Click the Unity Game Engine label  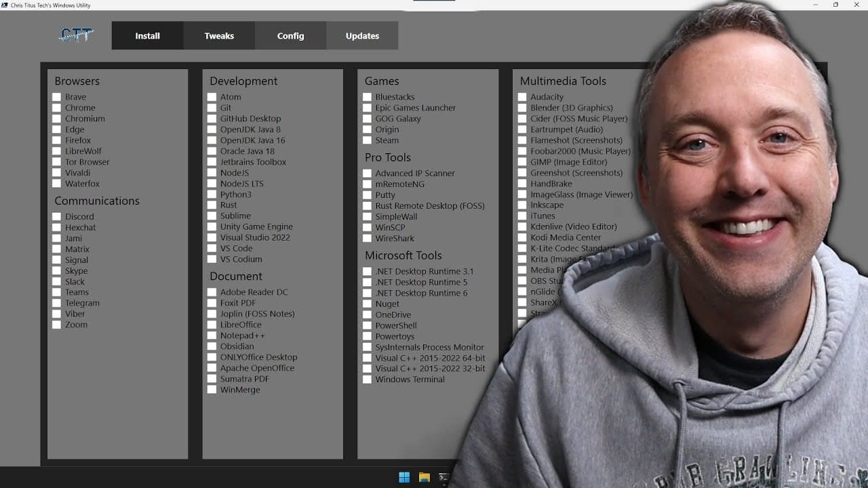pyautogui.click(x=256, y=227)
